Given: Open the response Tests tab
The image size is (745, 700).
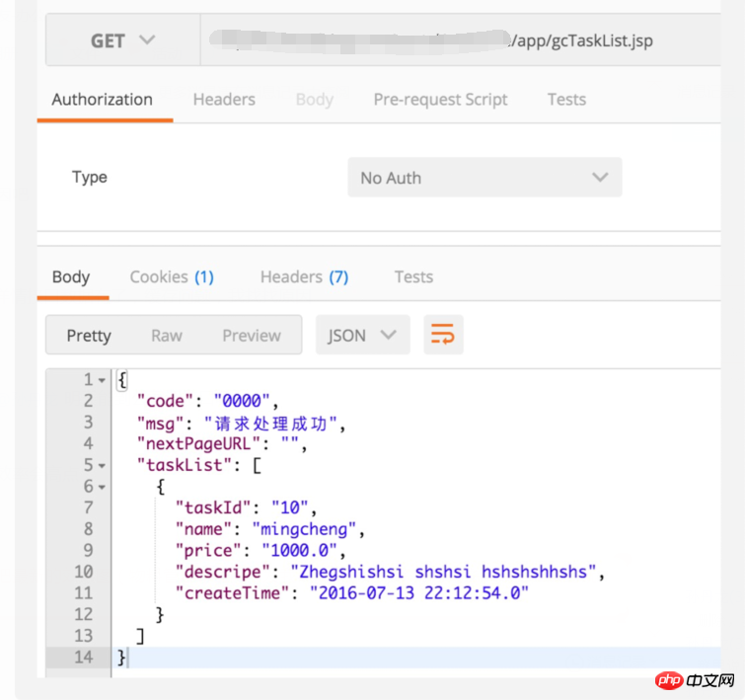Looking at the screenshot, I should [x=413, y=277].
